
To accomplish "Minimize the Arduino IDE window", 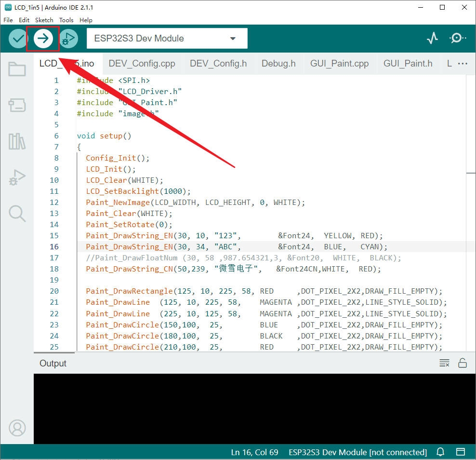I will (421, 7).
